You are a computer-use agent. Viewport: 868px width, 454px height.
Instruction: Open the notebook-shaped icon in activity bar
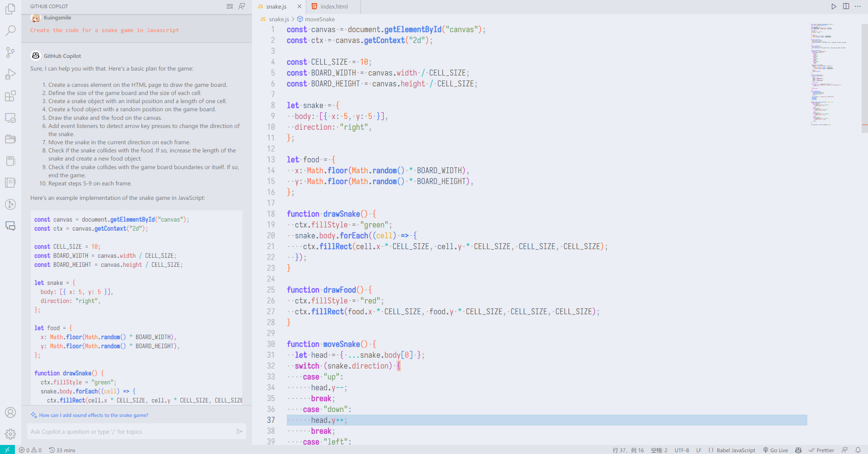click(10, 161)
